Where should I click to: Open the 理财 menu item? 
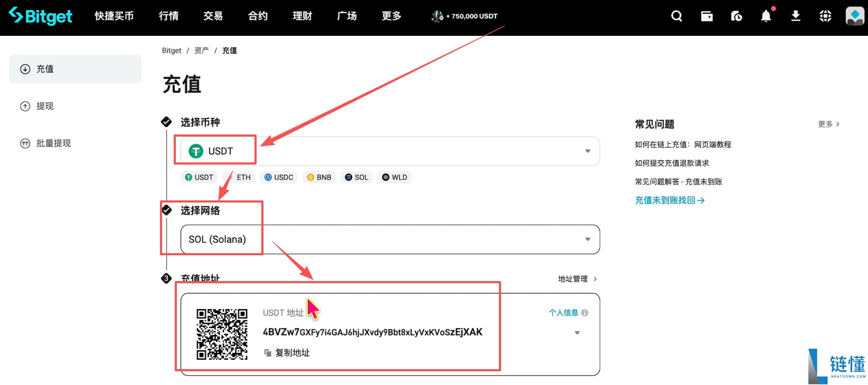[303, 16]
